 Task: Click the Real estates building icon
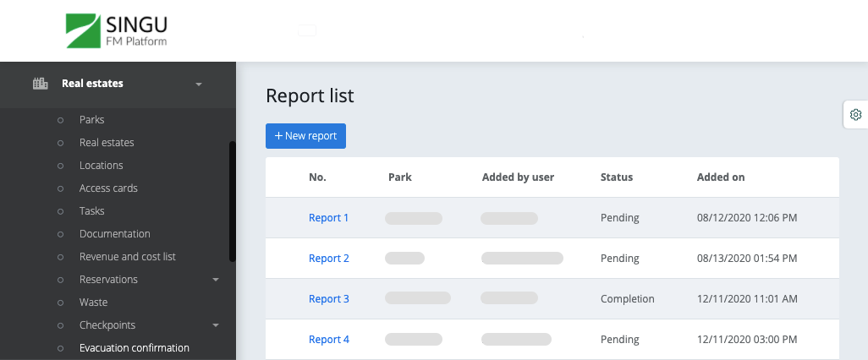coord(41,84)
